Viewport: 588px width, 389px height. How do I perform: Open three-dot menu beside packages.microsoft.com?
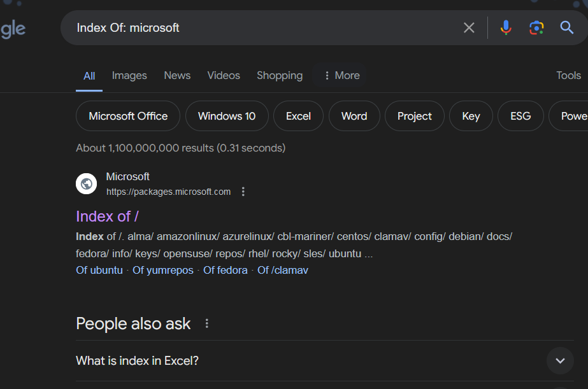pos(243,192)
